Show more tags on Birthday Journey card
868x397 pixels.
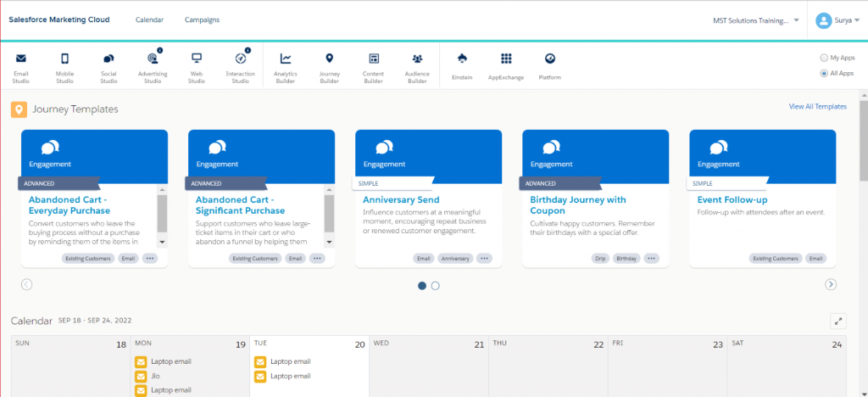[x=652, y=258]
